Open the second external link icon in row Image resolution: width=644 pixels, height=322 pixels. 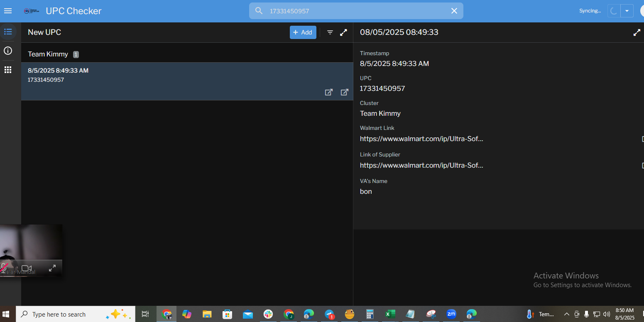pos(344,92)
